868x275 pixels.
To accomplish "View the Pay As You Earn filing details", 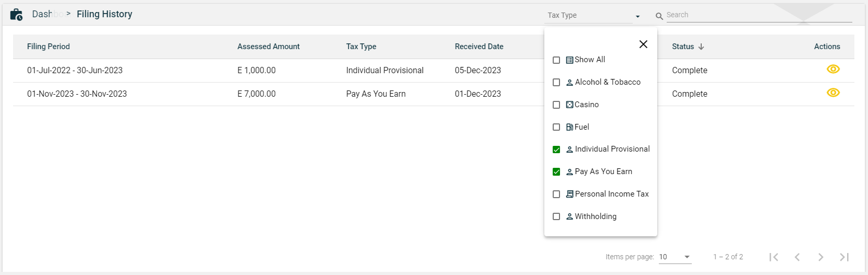I will pyautogui.click(x=833, y=93).
